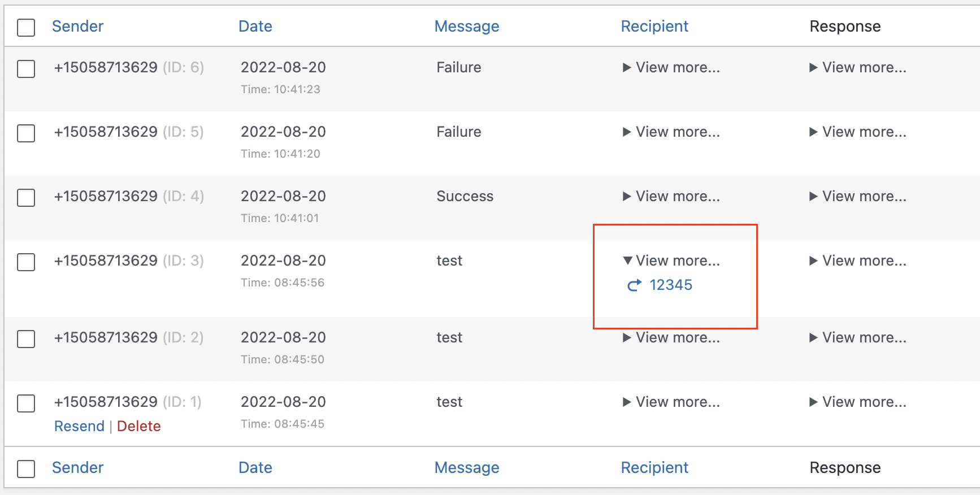Expand Recipient View more for ID 6
The height and width of the screenshot is (495, 980).
click(x=671, y=67)
